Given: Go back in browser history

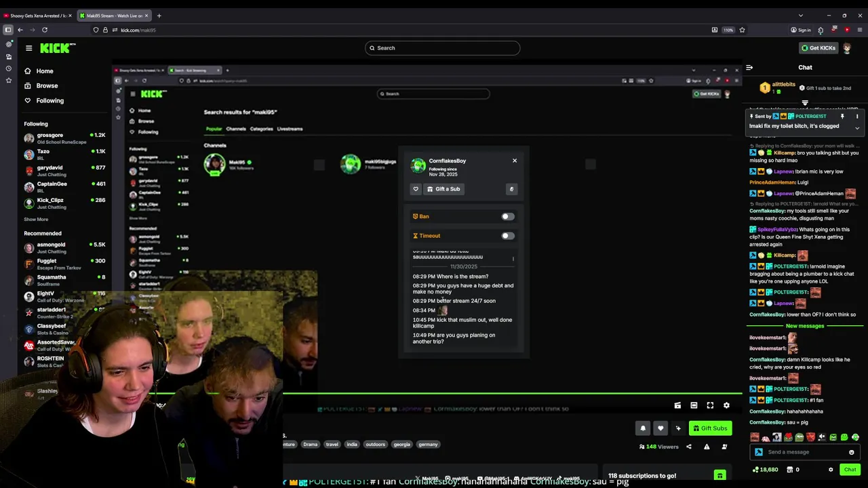Looking at the screenshot, I should (20, 30).
